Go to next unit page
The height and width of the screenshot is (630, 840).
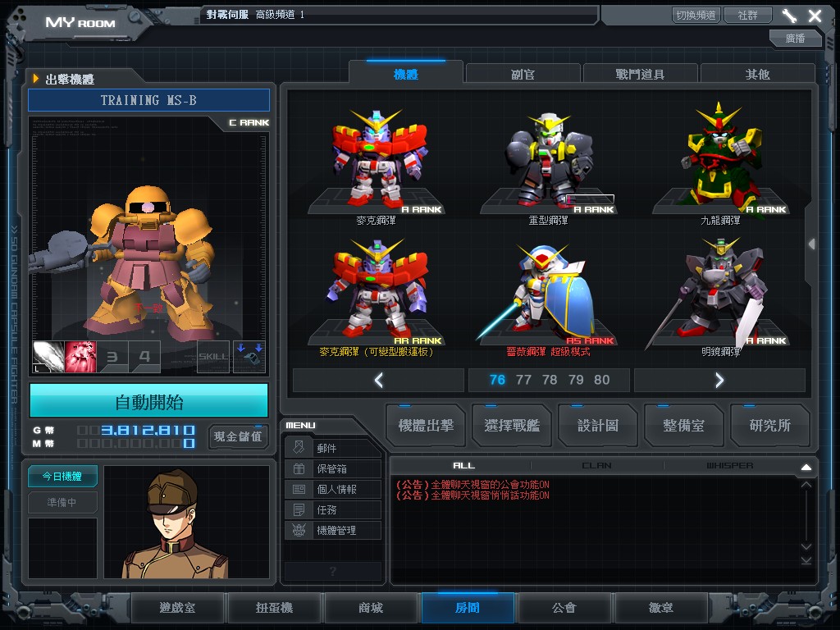pyautogui.click(x=719, y=380)
